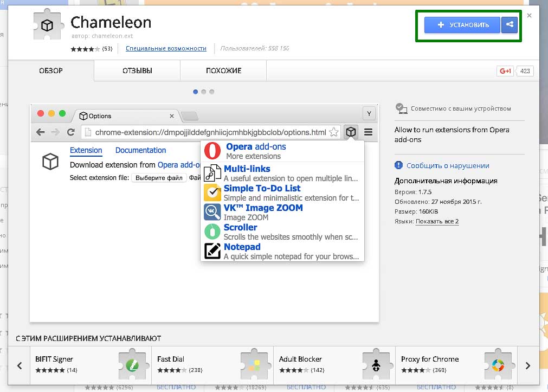The width and height of the screenshot is (548, 392).
Task: Click the reload icon in the screenshot toolbar
Action: 71,132
